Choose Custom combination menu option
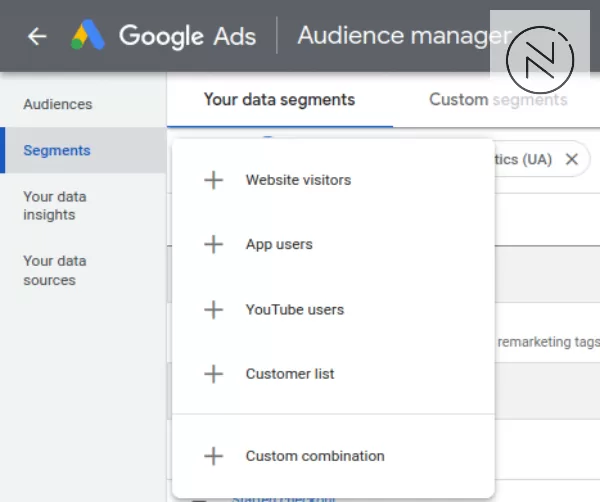The width and height of the screenshot is (600, 502). pos(315,456)
